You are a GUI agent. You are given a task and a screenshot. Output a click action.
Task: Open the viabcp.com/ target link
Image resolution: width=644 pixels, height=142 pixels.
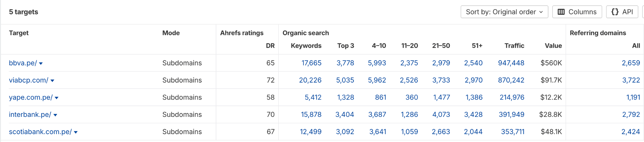(28, 80)
